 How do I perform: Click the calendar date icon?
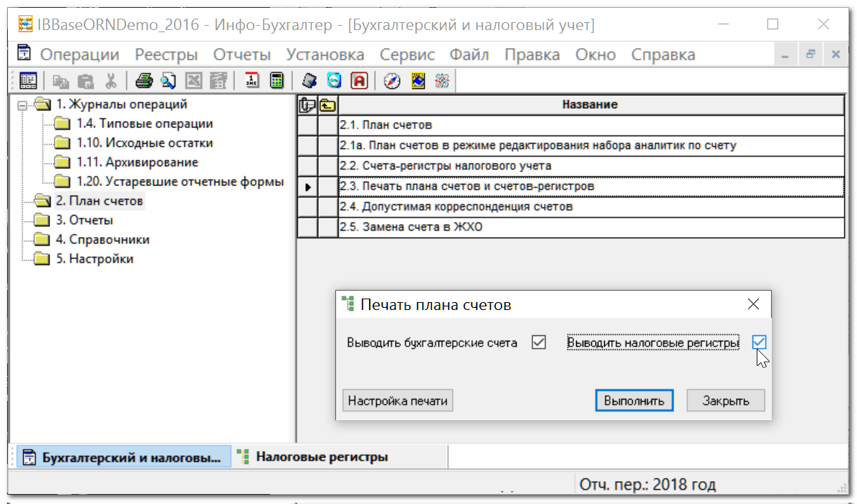(252, 81)
